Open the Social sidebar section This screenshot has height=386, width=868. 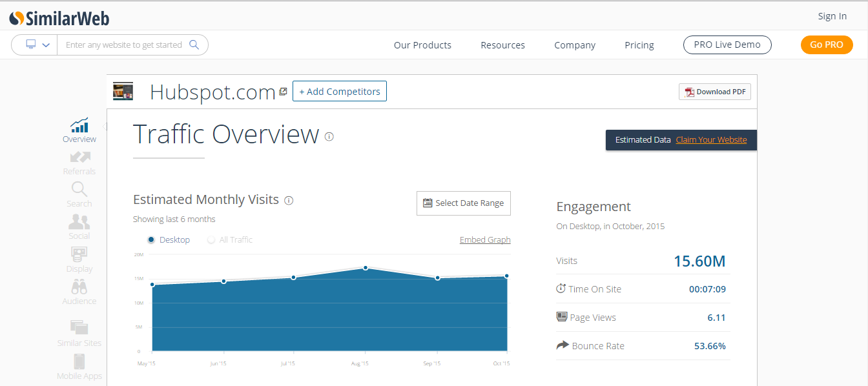(x=79, y=227)
